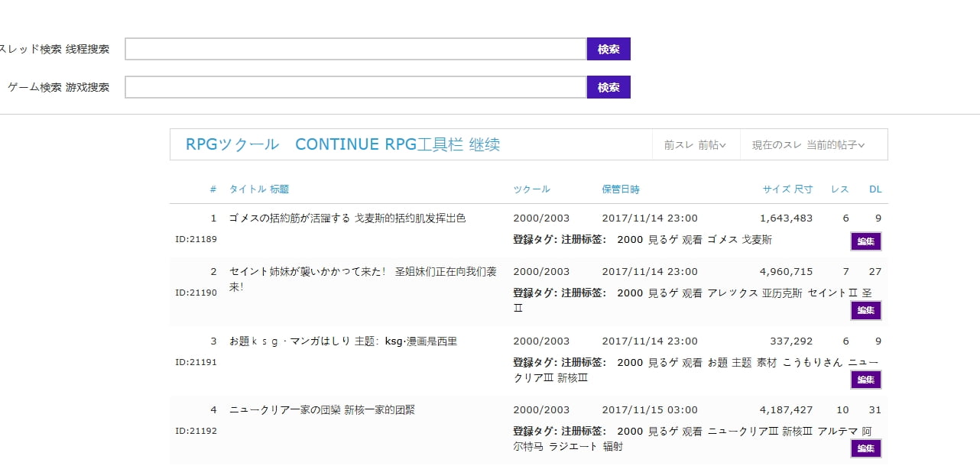Click size value 4,187,427
980x469 pixels.
click(787, 410)
